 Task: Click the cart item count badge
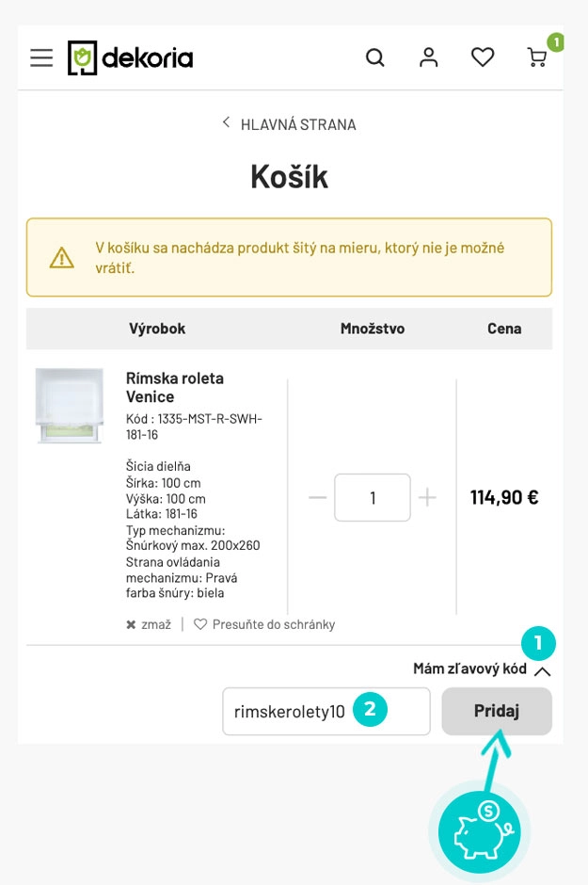point(556,41)
